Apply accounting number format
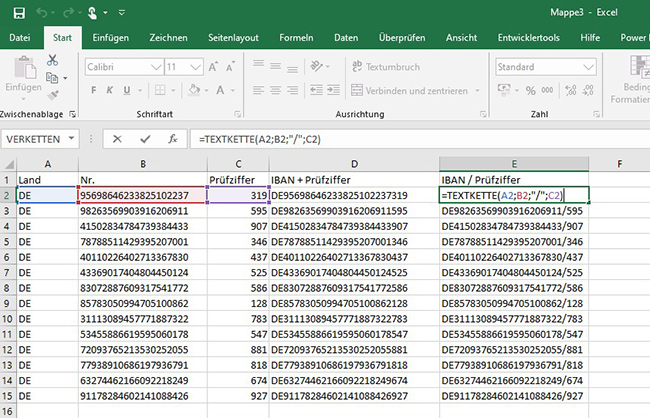Screen dimensions: 650x418 (x=504, y=90)
